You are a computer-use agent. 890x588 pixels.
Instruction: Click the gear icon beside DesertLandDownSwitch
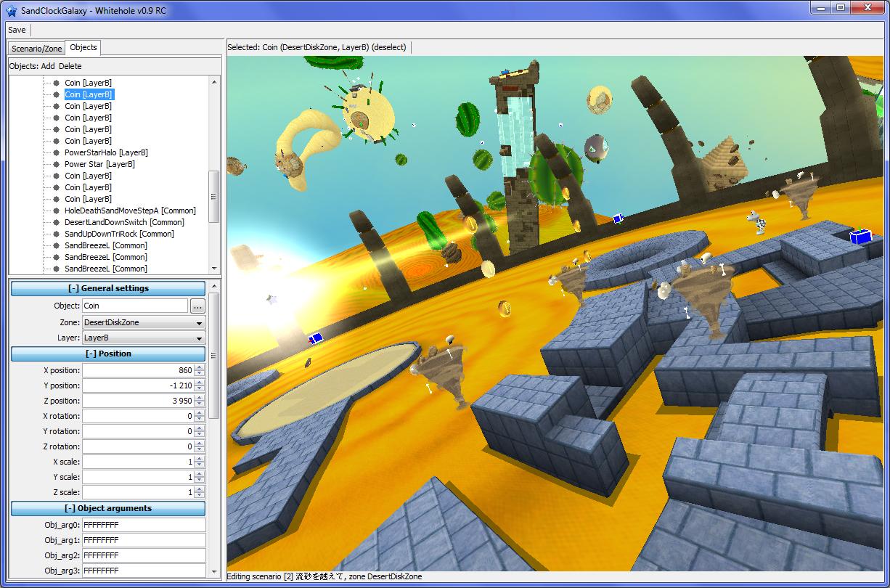[57, 222]
